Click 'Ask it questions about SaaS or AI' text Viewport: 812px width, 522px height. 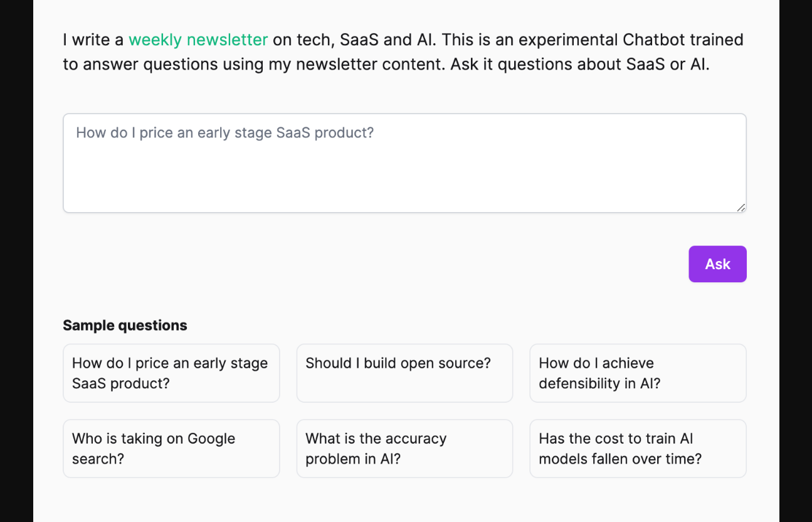point(579,65)
